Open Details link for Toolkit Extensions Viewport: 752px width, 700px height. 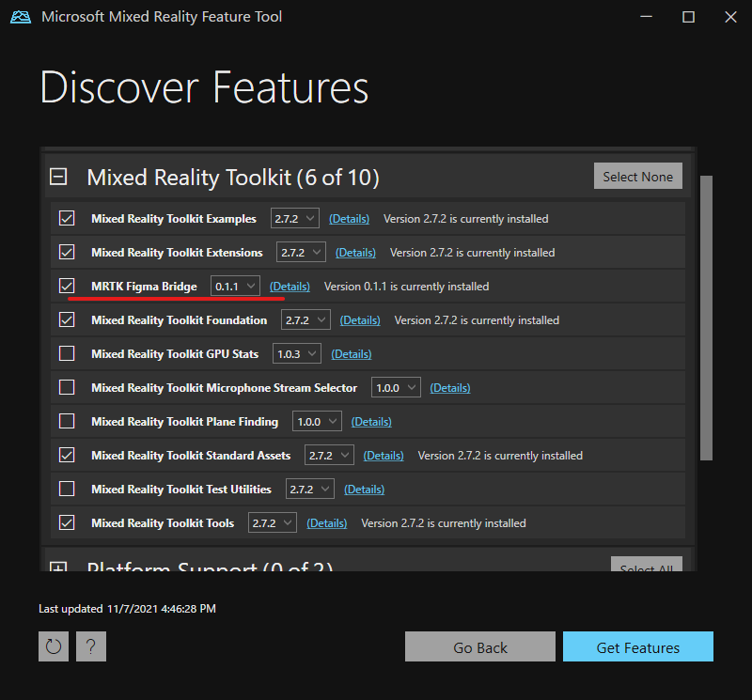coord(355,253)
